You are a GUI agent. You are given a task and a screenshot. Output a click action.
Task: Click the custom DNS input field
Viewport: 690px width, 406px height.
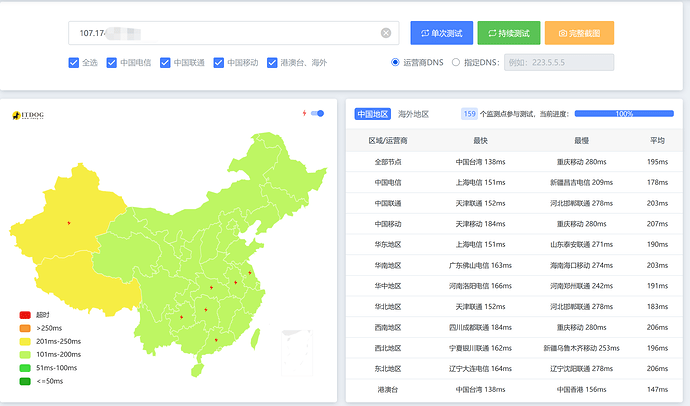(x=559, y=62)
